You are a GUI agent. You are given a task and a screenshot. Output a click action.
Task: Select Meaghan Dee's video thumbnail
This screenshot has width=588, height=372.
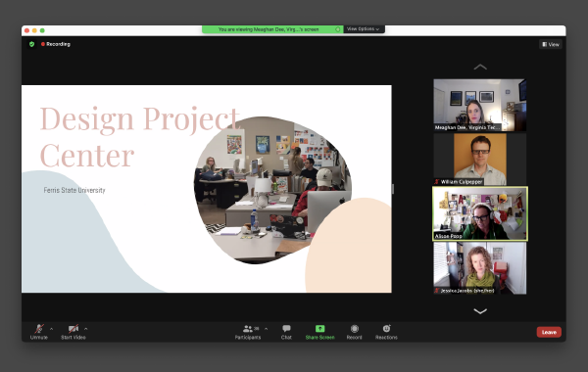[480, 105]
